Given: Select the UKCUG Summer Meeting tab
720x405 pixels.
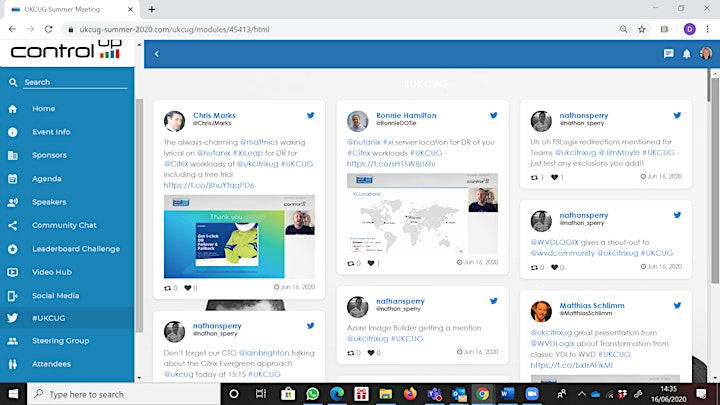Looking at the screenshot, I should [72, 9].
